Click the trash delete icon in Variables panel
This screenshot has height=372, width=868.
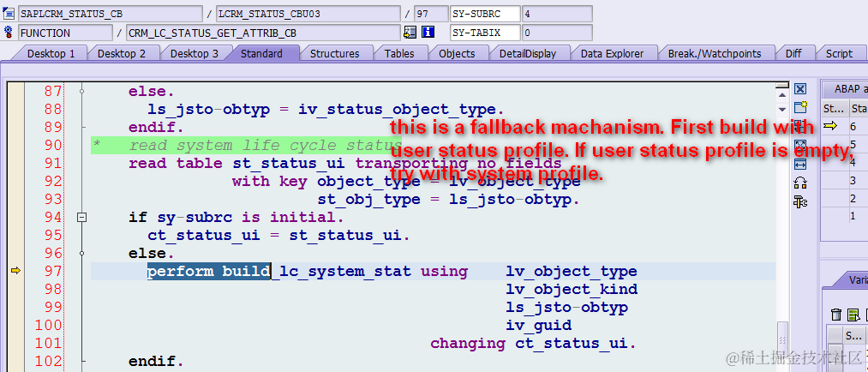836,315
